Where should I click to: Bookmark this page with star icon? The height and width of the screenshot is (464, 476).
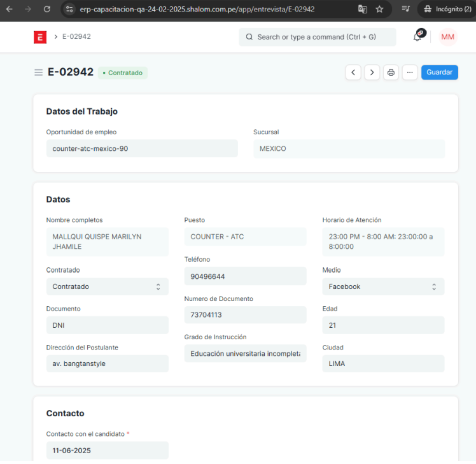[380, 10]
